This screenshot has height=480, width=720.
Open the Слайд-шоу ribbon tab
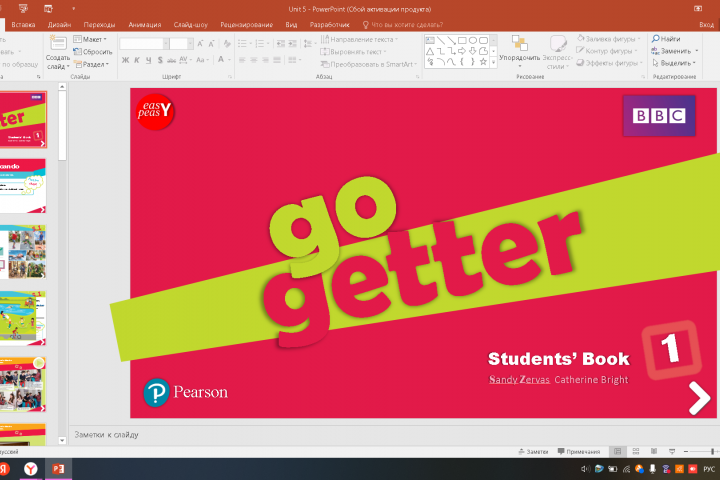pyautogui.click(x=191, y=25)
